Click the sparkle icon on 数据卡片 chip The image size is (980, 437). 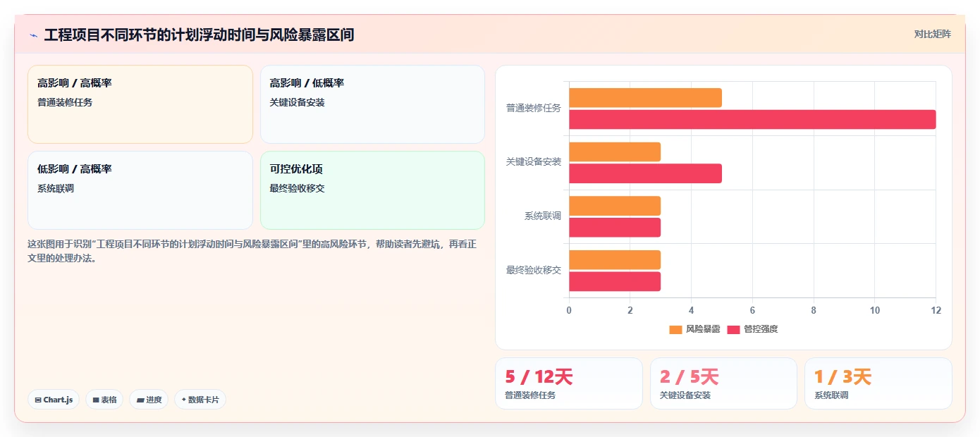[x=184, y=400]
